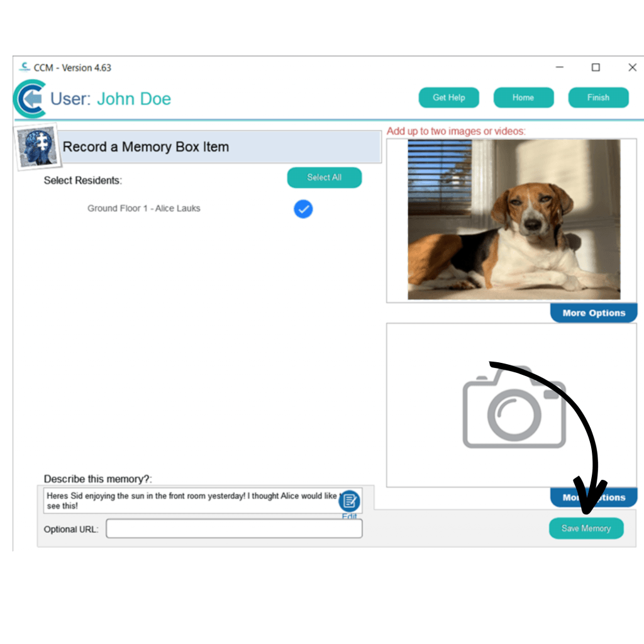Click the small CCM title bar icon
This screenshot has height=644, width=644.
[x=25, y=67]
